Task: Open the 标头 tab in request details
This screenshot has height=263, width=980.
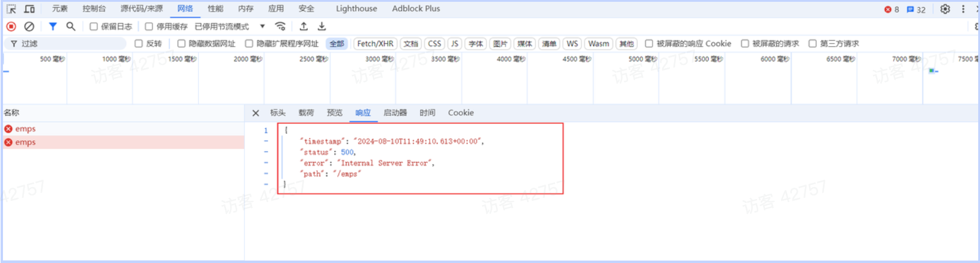Action: coord(277,112)
